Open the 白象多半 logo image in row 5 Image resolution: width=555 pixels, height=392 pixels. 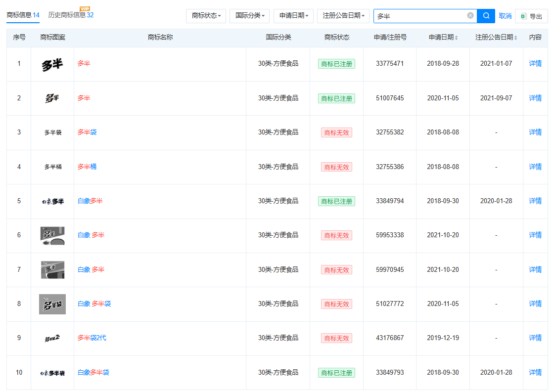(52, 201)
